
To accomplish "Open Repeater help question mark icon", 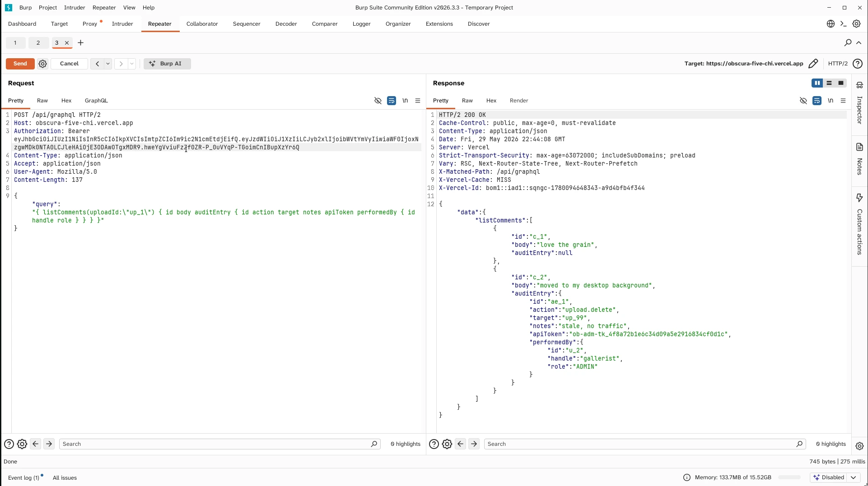I will point(857,64).
